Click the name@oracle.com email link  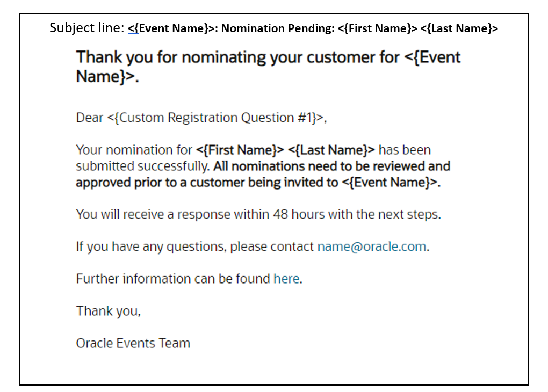click(x=372, y=247)
